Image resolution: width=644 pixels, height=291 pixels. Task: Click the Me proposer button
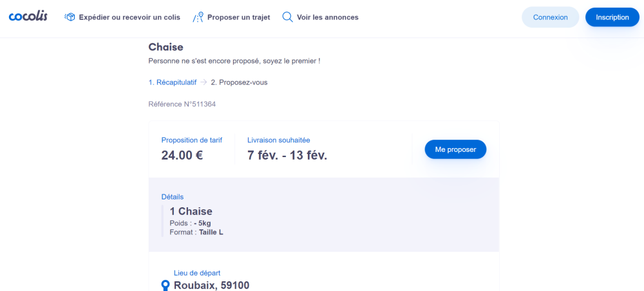tap(455, 149)
